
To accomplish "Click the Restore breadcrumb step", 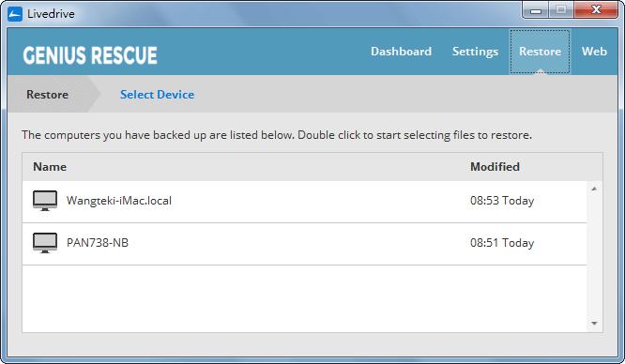I will click(48, 95).
